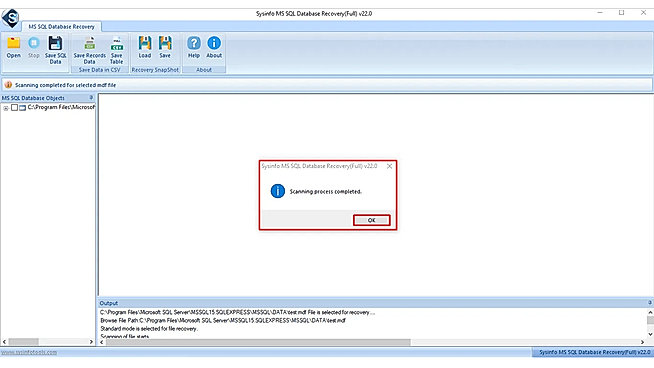
Task: Click the Objects panel horizontal scrollbar thumb
Action: [24, 342]
